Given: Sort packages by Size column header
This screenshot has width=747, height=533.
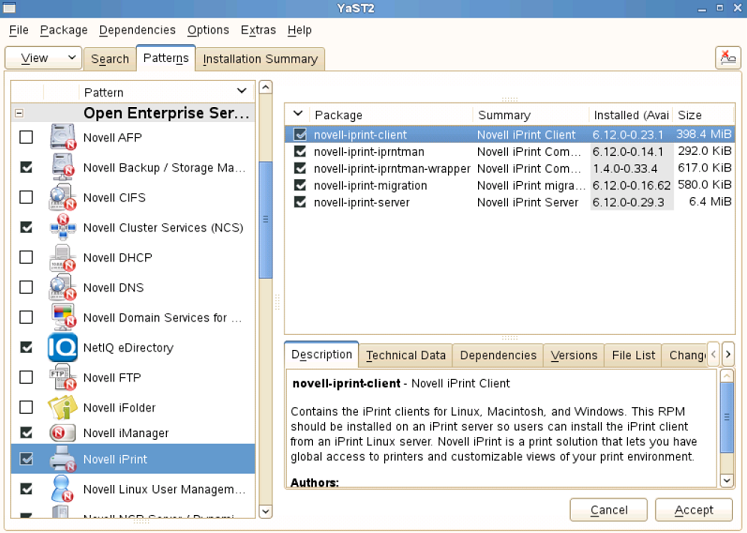Looking at the screenshot, I should click(703, 115).
